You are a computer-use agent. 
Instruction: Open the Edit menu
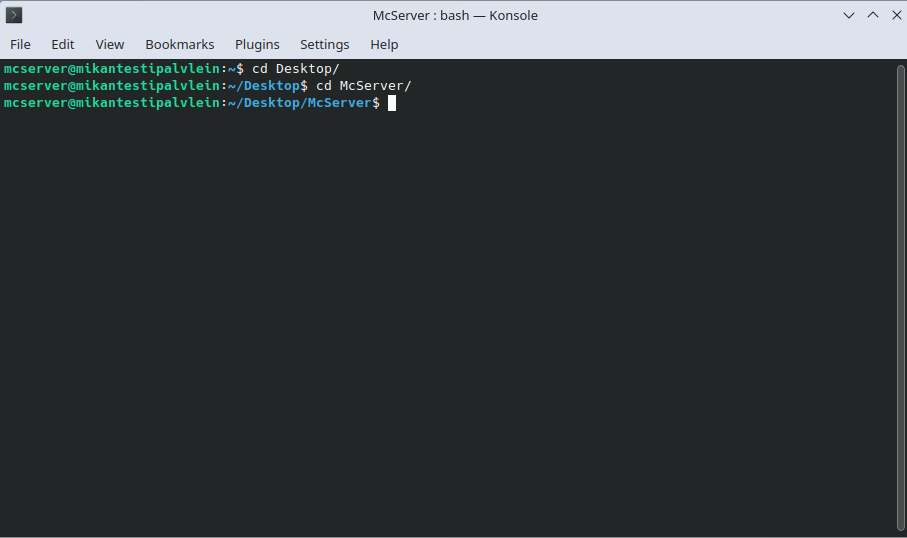point(63,44)
